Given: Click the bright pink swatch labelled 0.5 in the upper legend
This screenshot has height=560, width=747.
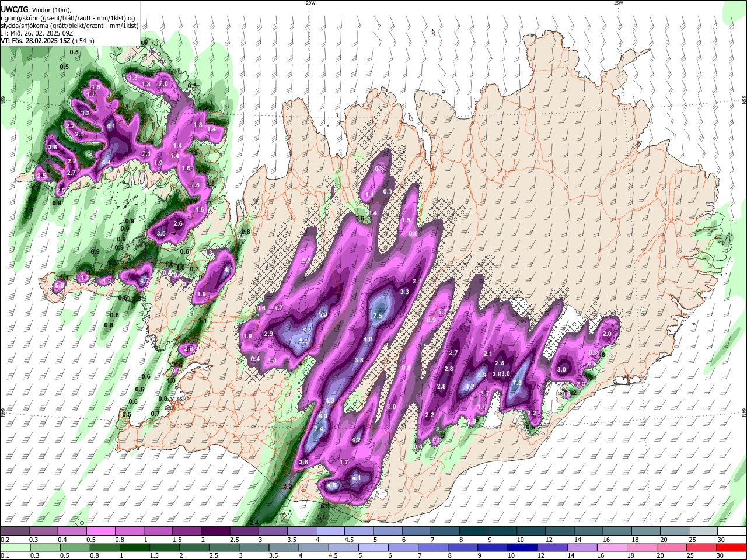Looking at the screenshot, I should 101,531.
